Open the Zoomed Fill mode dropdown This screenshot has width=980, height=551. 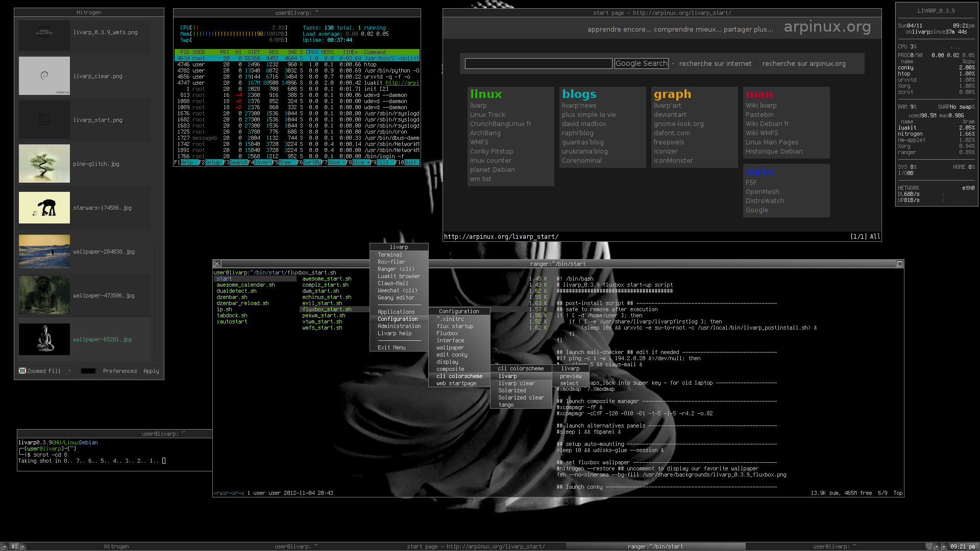point(46,371)
